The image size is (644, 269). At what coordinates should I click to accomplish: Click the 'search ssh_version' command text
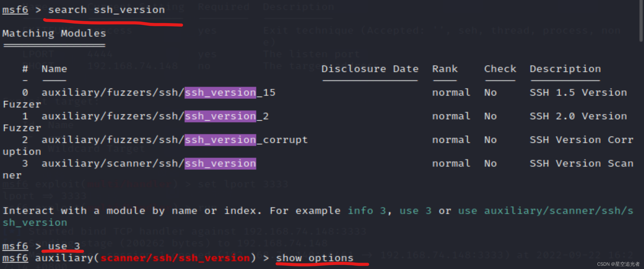[106, 10]
